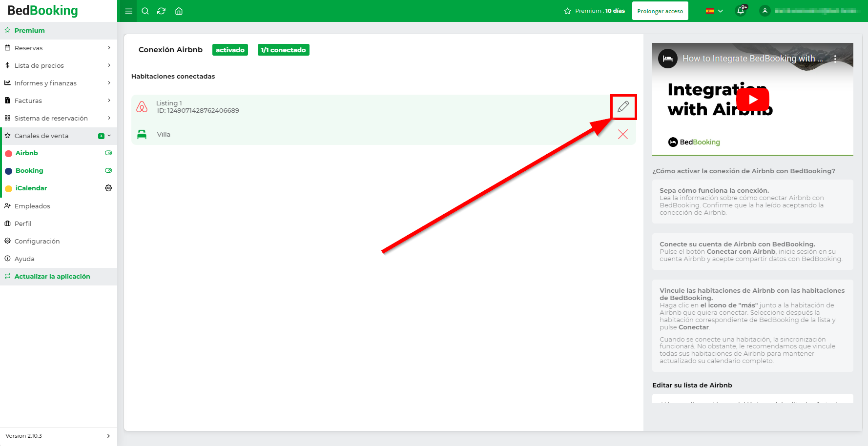Click the Conexión Airbnb heading

click(x=170, y=50)
